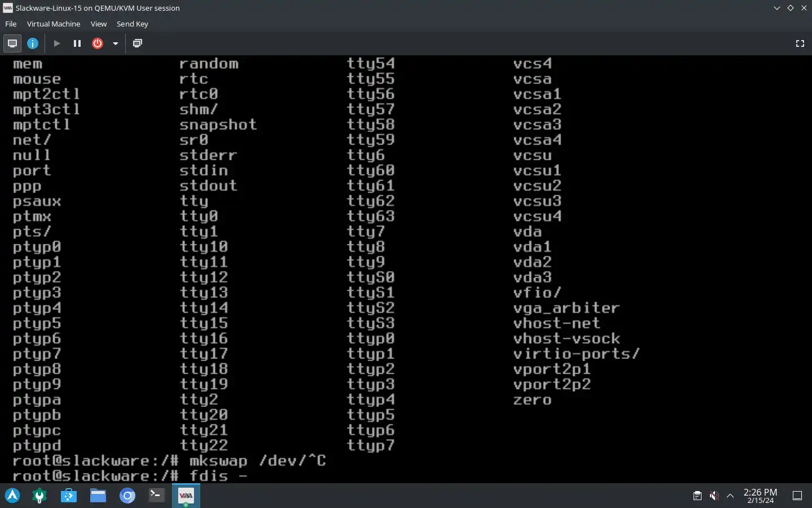Open the View menu
Image resolution: width=812 pixels, height=508 pixels.
(x=99, y=24)
